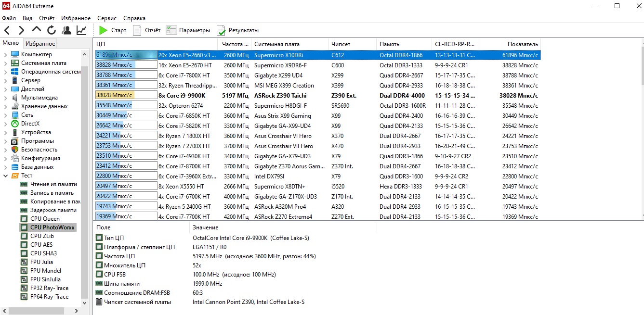Expand the Сервер tree node
Screen dimensions: 644x315
5,80
